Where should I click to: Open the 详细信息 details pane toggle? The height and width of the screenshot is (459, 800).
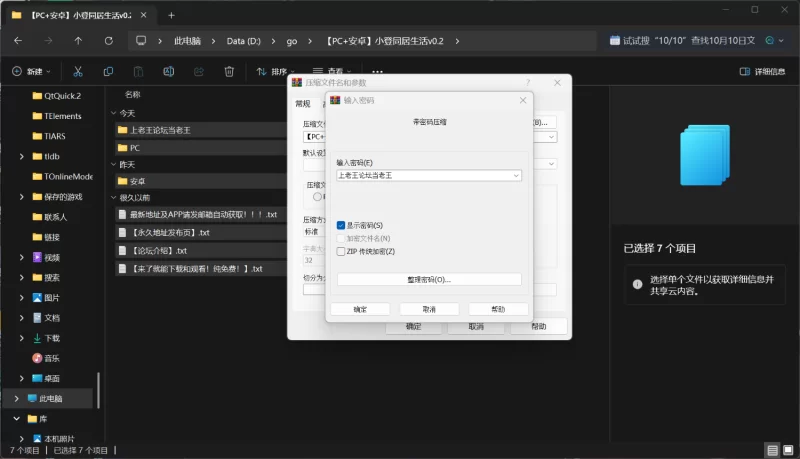[762, 71]
